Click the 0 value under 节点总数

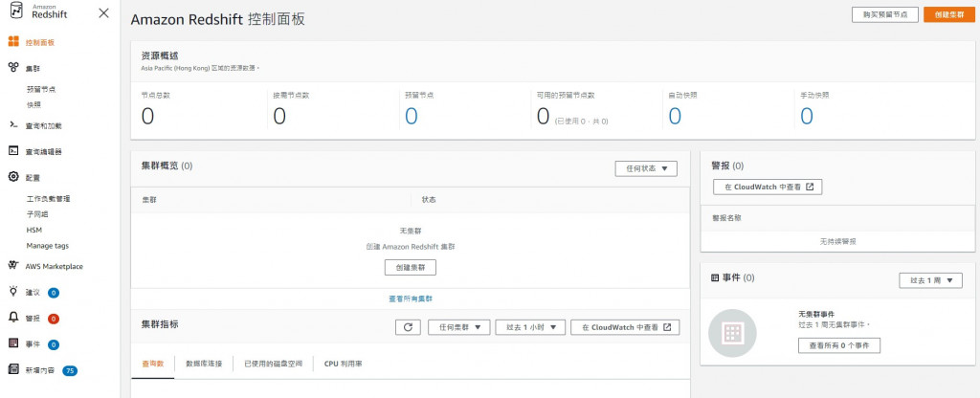pos(147,116)
